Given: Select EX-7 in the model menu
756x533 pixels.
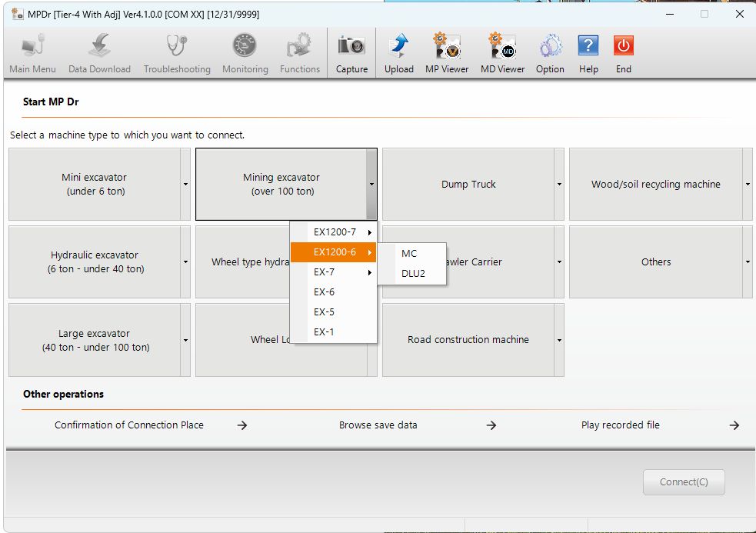Looking at the screenshot, I should (x=333, y=272).
